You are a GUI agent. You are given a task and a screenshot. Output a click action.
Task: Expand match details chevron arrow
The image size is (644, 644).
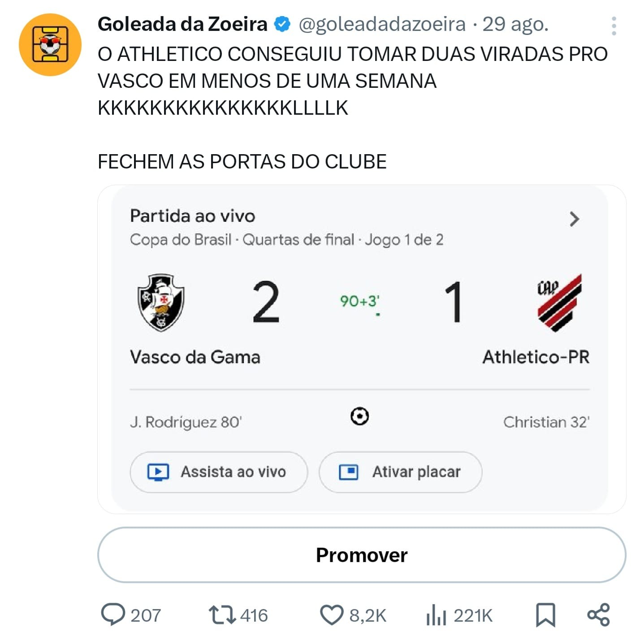point(574,219)
